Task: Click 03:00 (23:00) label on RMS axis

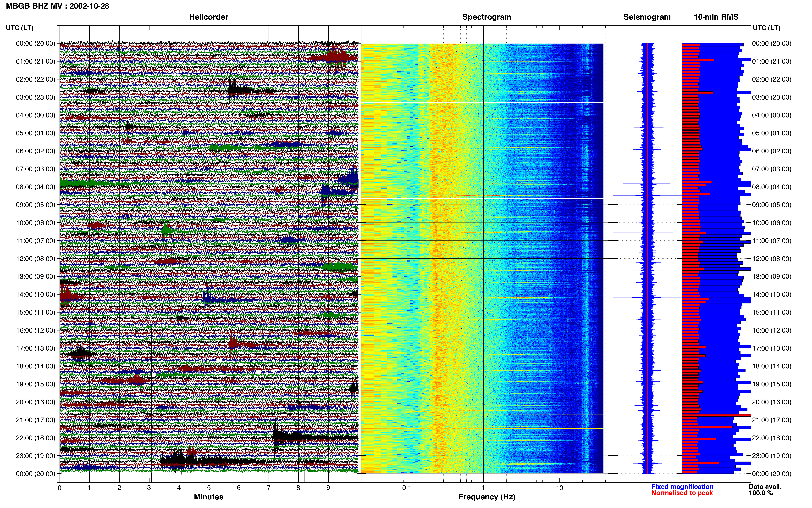Action: point(772,97)
